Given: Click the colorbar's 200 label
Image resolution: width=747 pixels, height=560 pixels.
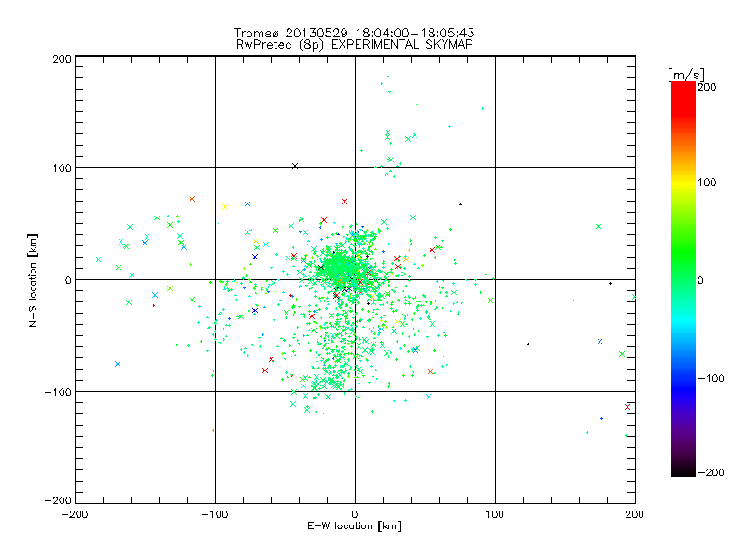Looking at the screenshot, I should coord(707,87).
